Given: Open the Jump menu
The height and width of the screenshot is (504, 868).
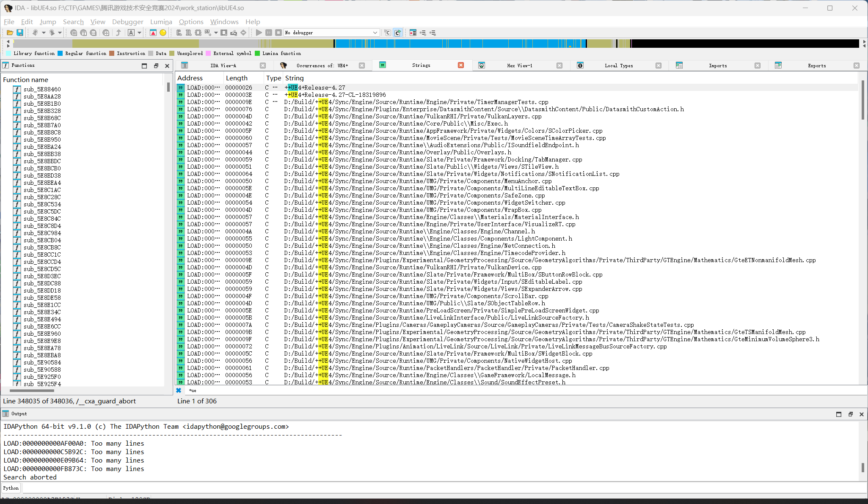Looking at the screenshot, I should pos(48,22).
